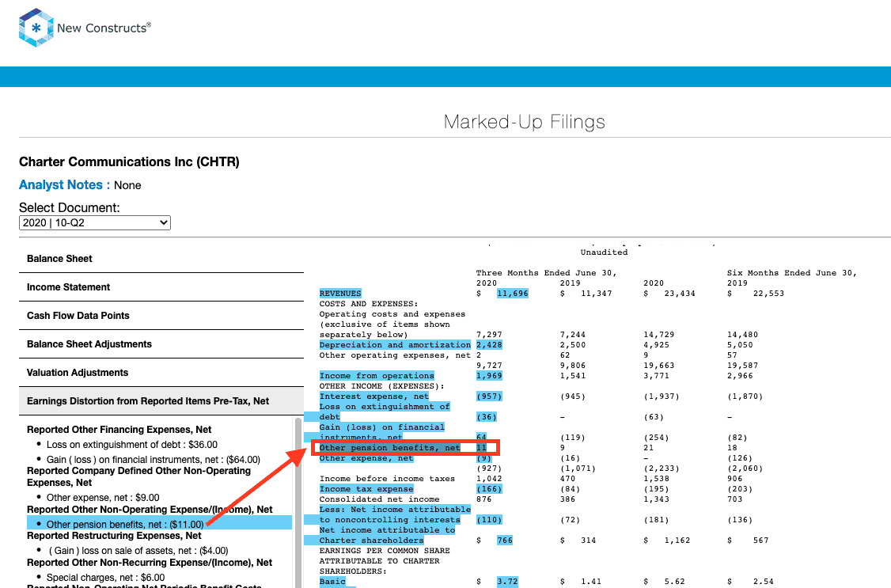Open the Select Document dropdown
The image size is (891, 588).
coord(95,222)
